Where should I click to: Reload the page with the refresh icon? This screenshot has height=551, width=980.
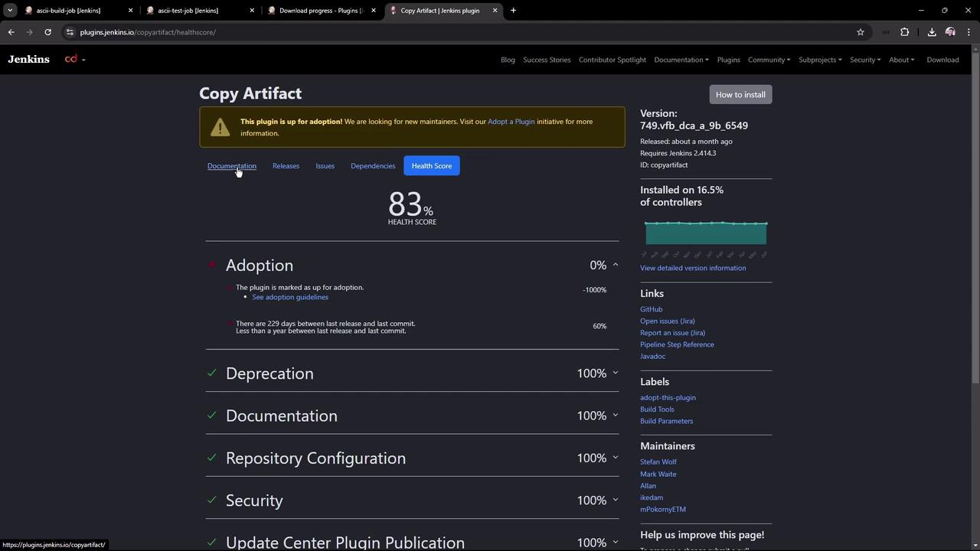coord(47,32)
